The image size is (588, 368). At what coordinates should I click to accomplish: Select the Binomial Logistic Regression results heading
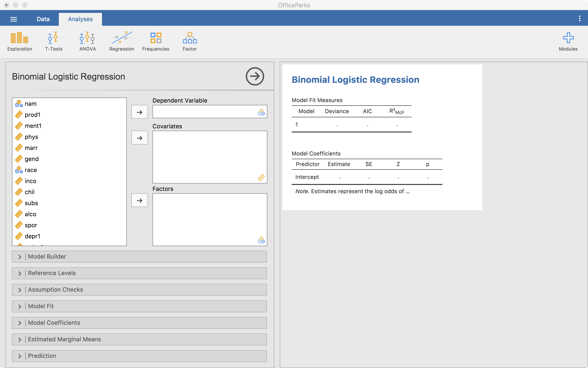point(355,80)
